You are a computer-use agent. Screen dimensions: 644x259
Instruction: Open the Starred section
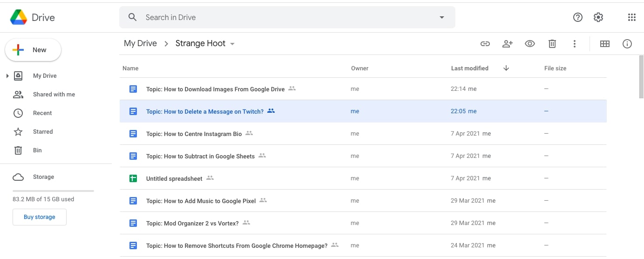[x=43, y=132]
